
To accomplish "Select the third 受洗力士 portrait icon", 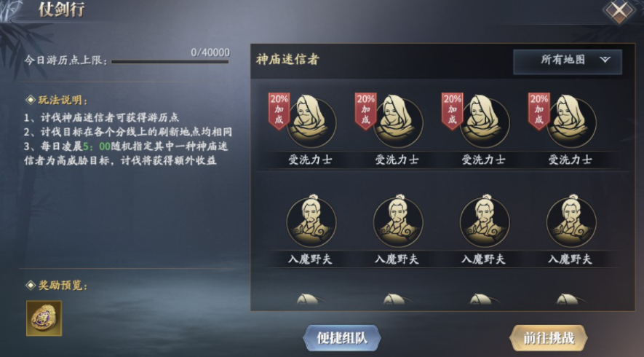I will point(484,122).
